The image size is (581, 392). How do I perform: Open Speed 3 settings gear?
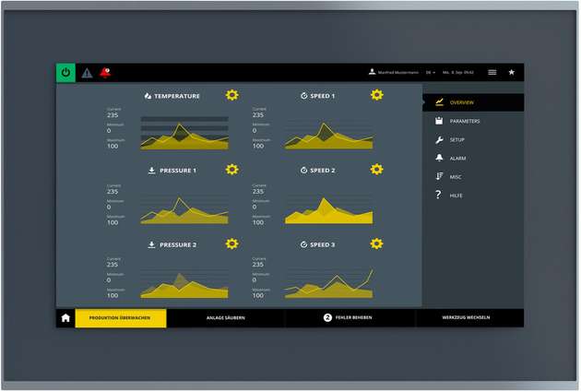pyautogui.click(x=376, y=244)
